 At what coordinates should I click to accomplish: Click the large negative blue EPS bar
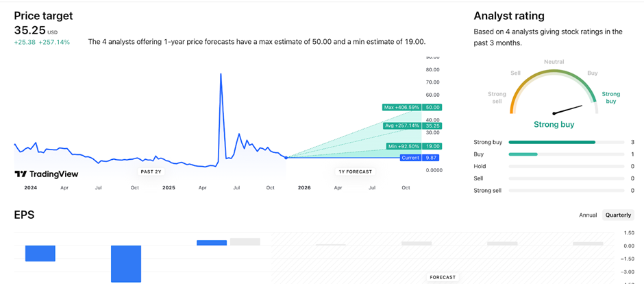[x=126, y=263]
